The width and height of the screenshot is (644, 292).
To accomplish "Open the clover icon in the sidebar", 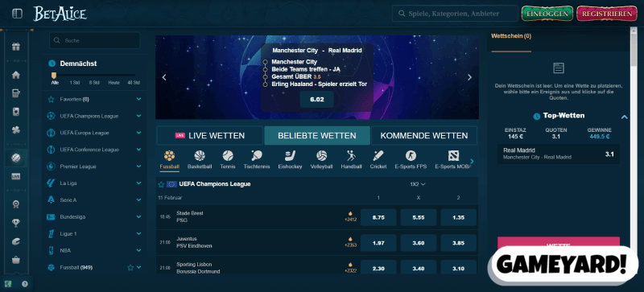I will click(16, 130).
